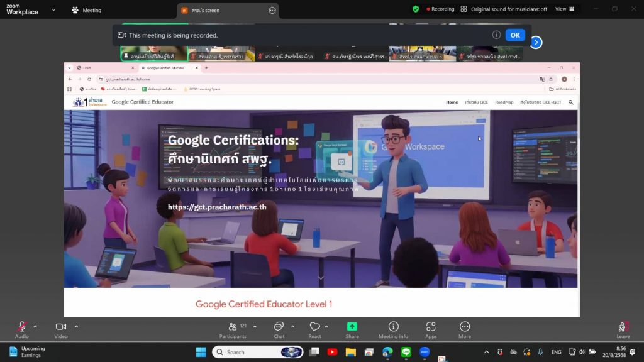
Task: Open the Participants panel
Action: pyautogui.click(x=233, y=329)
